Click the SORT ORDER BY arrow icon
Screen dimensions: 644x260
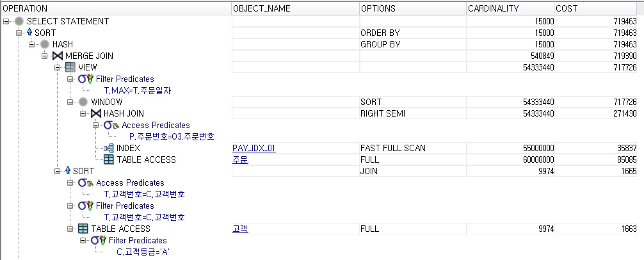pyautogui.click(x=29, y=33)
